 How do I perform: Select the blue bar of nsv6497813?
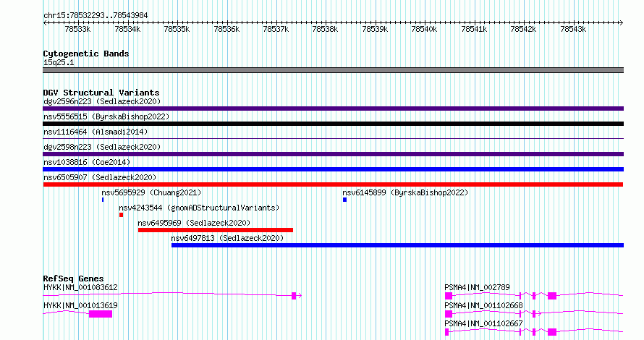coord(397,245)
